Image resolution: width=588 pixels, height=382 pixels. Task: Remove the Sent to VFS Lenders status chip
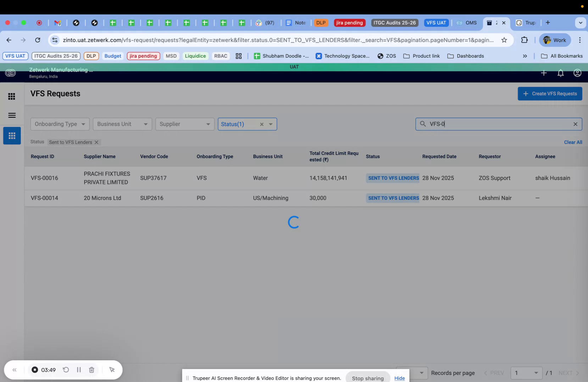point(96,142)
